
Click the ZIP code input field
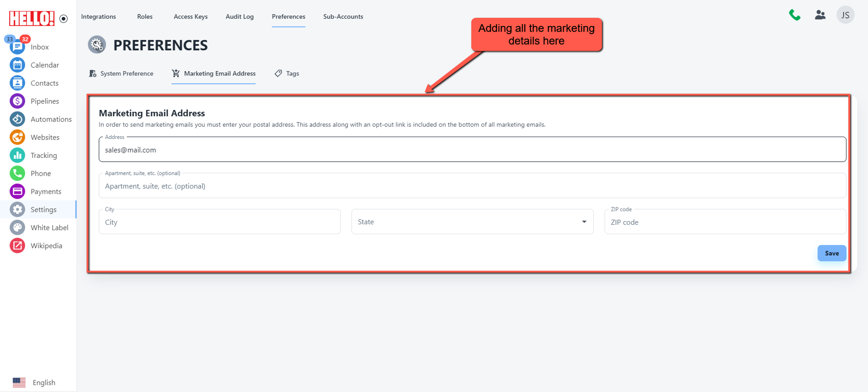tap(725, 222)
